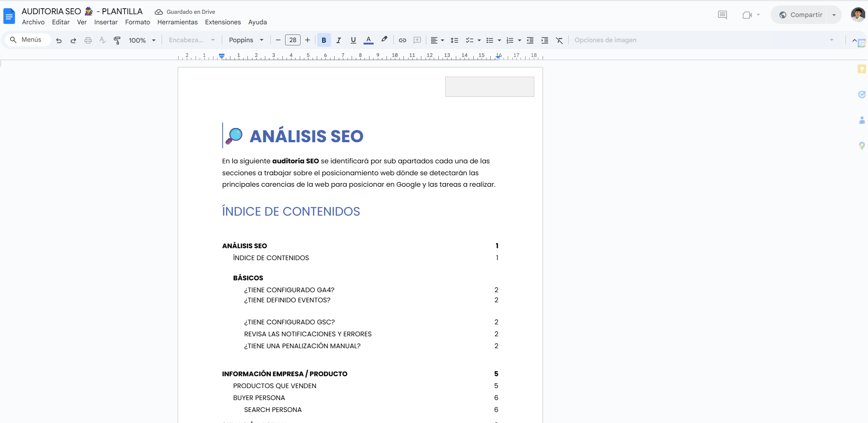Click the increase indent icon
Viewport: 868px width, 423px height.
(544, 40)
